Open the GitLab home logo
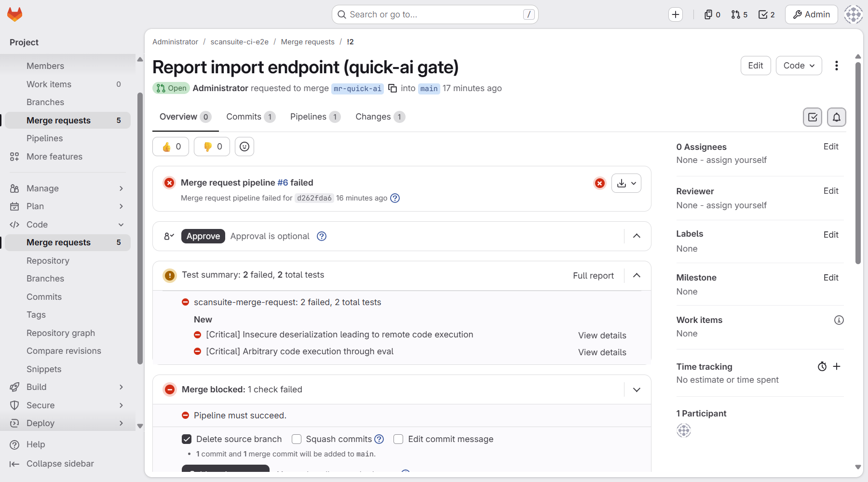The width and height of the screenshot is (868, 482). (x=15, y=14)
